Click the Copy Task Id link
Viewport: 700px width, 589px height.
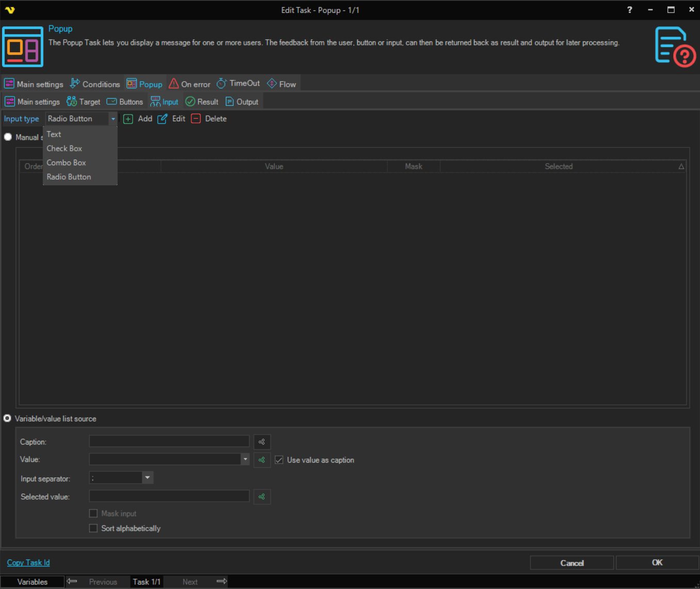tap(28, 563)
